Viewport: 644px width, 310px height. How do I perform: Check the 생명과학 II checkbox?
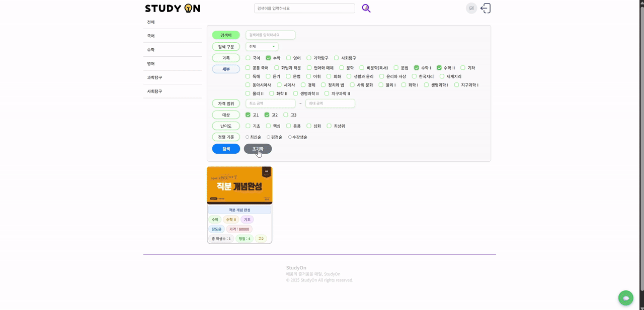point(296,93)
